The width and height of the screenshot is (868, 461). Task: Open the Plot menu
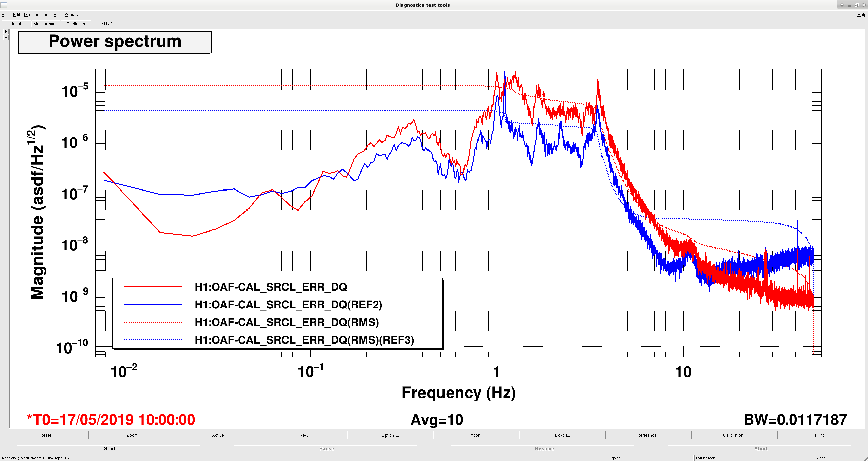click(x=57, y=14)
